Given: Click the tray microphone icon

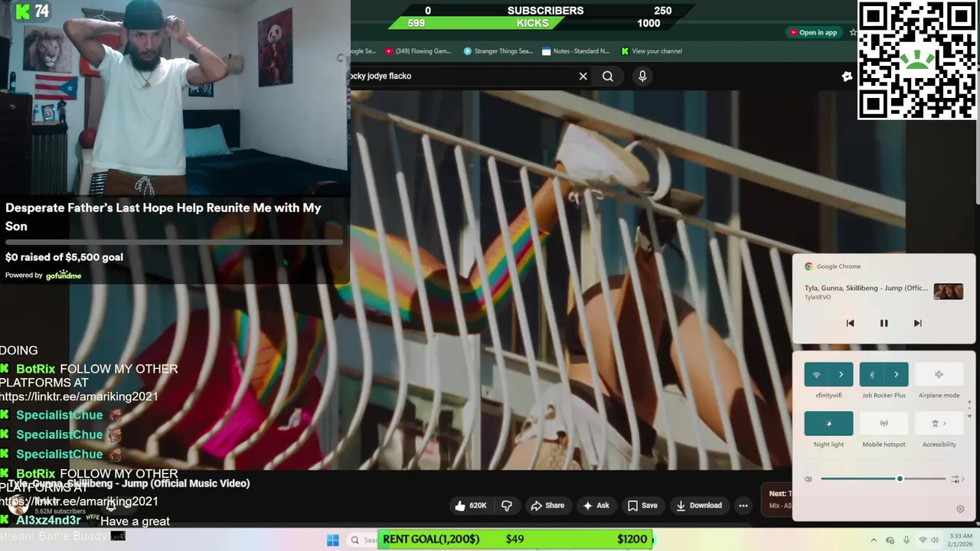Looking at the screenshot, I should coord(906,540).
